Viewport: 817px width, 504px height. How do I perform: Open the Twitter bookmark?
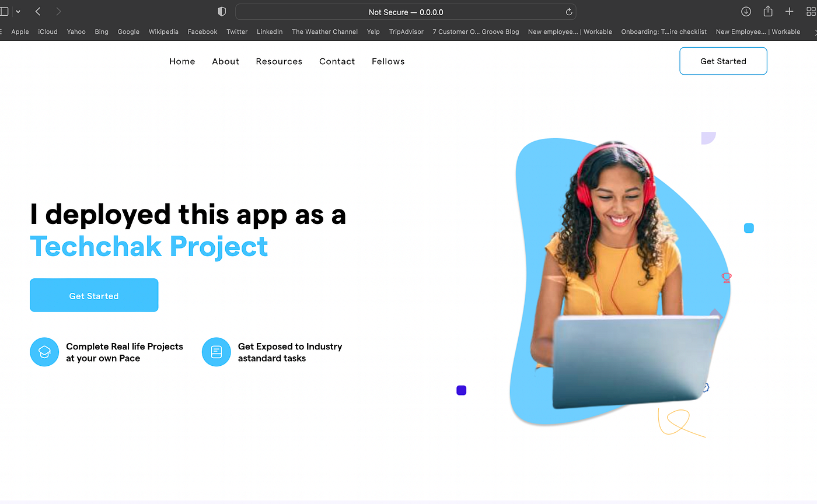coord(237,32)
